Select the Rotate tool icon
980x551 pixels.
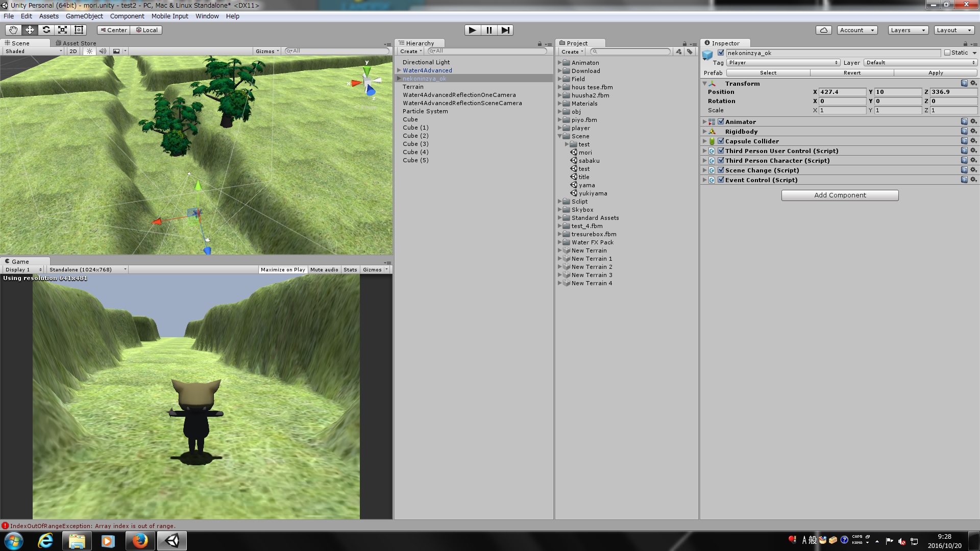click(46, 30)
